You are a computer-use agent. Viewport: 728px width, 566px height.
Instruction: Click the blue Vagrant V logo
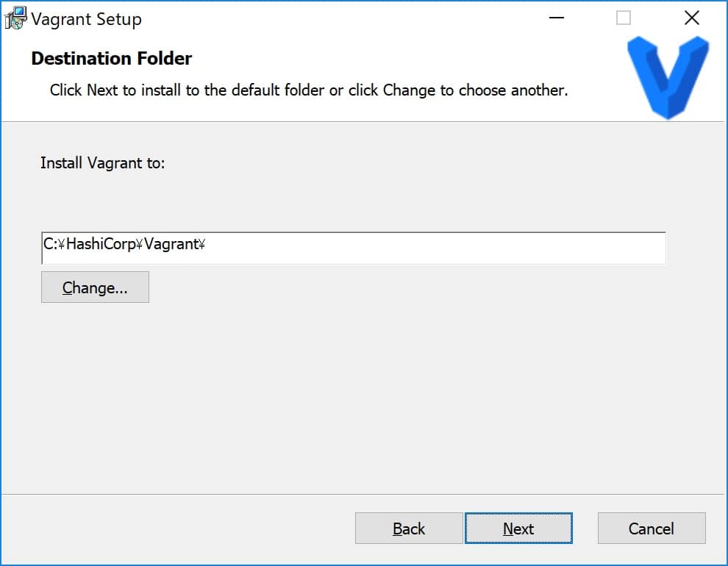coord(668,77)
